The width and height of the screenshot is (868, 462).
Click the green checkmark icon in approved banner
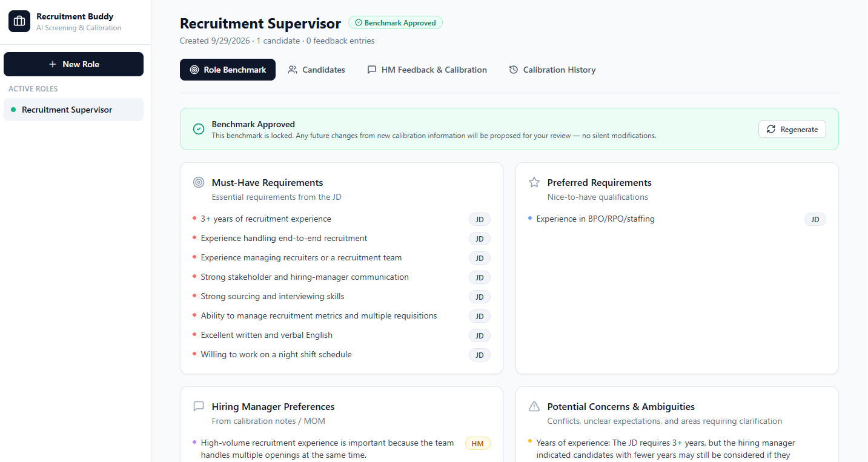pos(198,129)
